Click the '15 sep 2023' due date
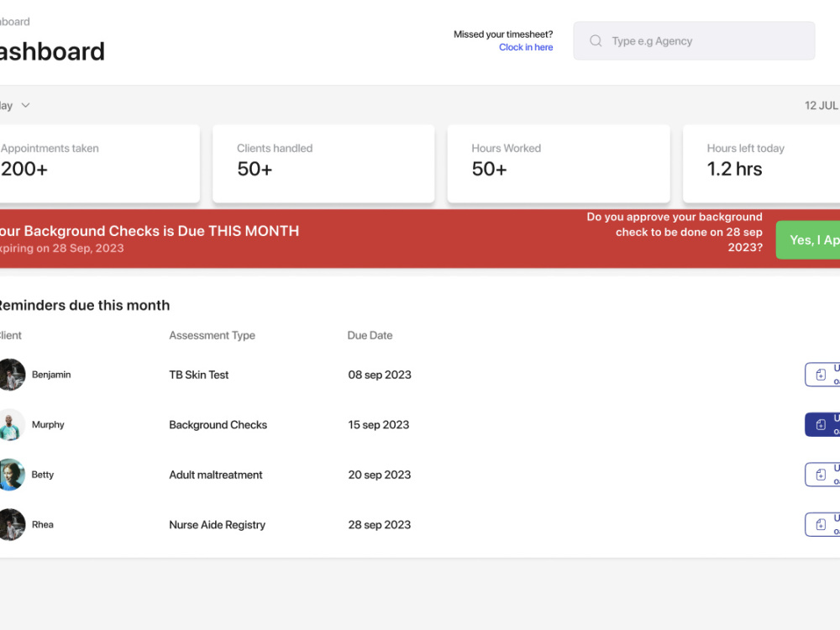Screen dimensions: 840x630 coord(379,425)
